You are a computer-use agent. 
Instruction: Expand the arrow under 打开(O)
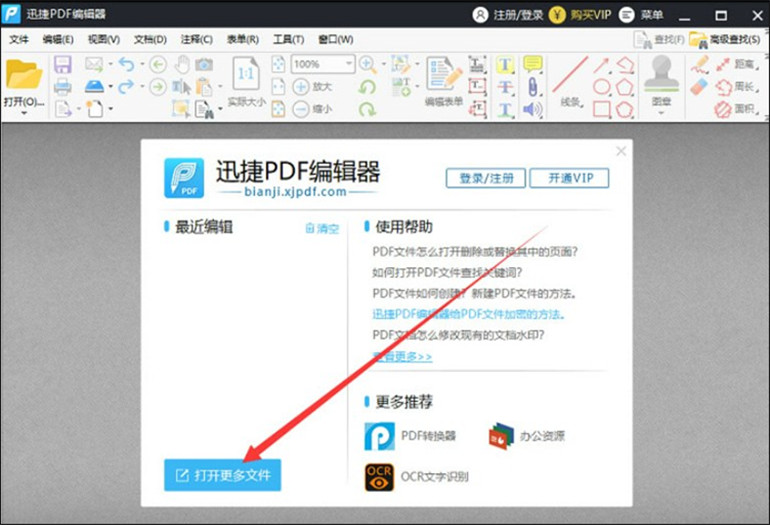[24, 113]
